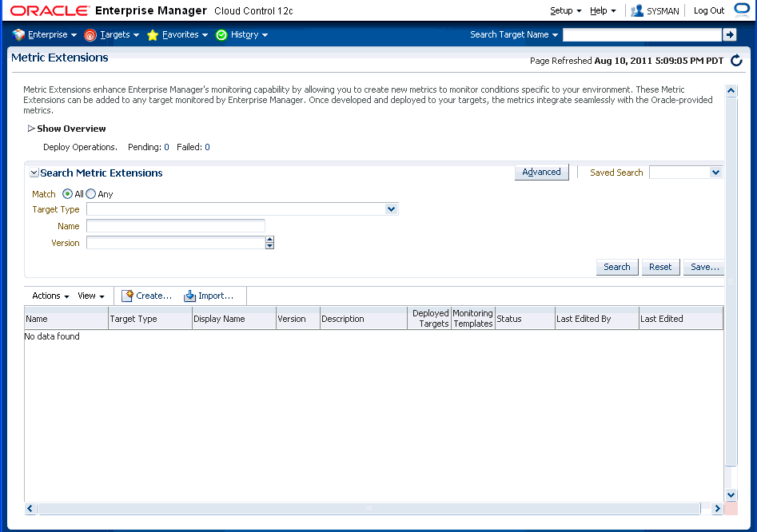
Task: Sort by the Name column header
Action: coord(66,319)
